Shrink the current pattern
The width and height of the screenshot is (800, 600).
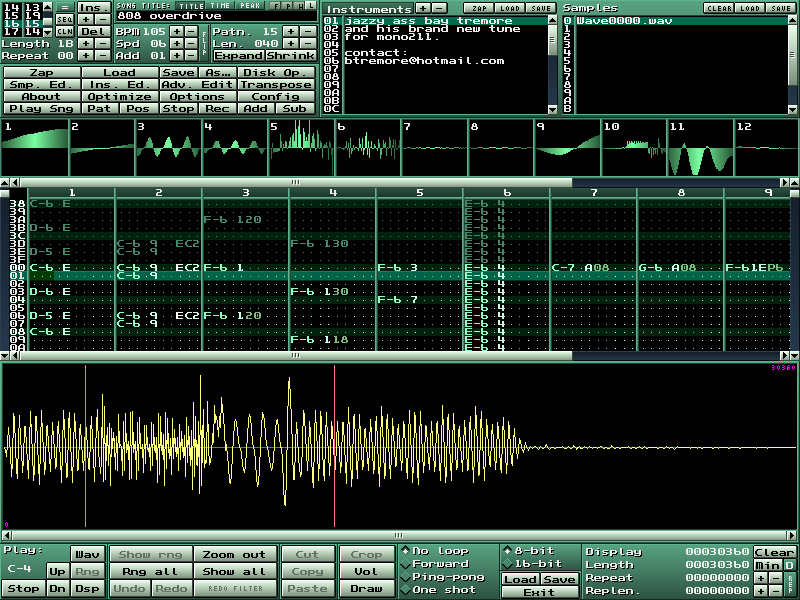click(290, 55)
